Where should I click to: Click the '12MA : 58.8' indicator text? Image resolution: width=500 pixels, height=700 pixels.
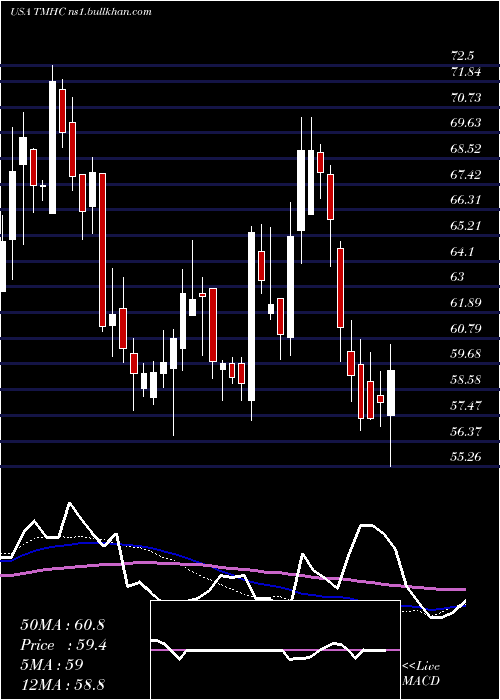pos(62,684)
